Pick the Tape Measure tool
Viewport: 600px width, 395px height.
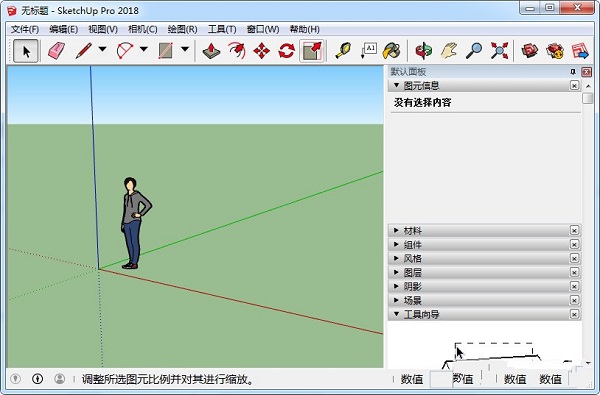tap(344, 51)
